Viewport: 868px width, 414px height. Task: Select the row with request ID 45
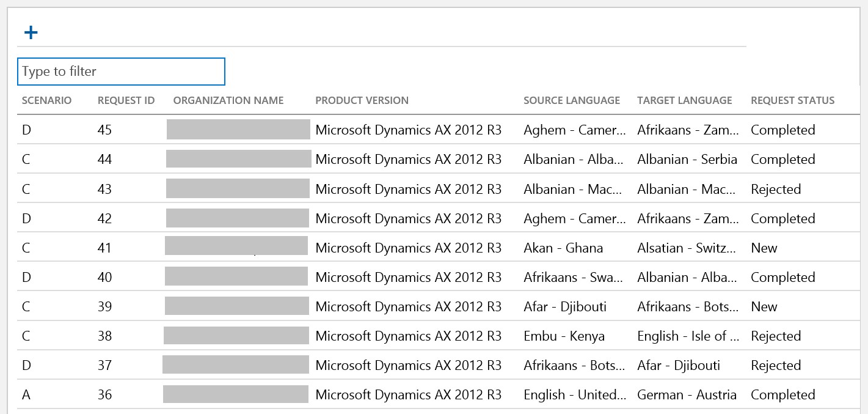coord(104,130)
